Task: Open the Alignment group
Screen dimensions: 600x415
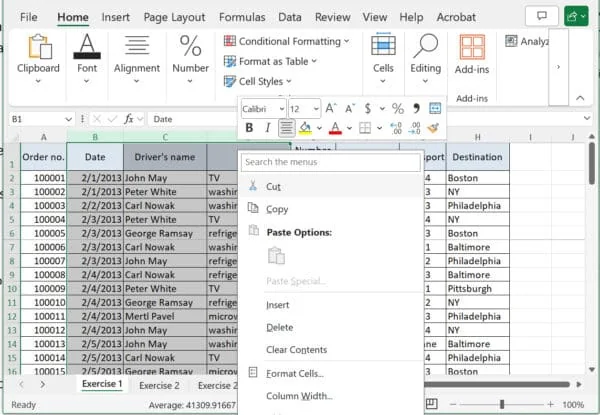Action: tap(137, 59)
